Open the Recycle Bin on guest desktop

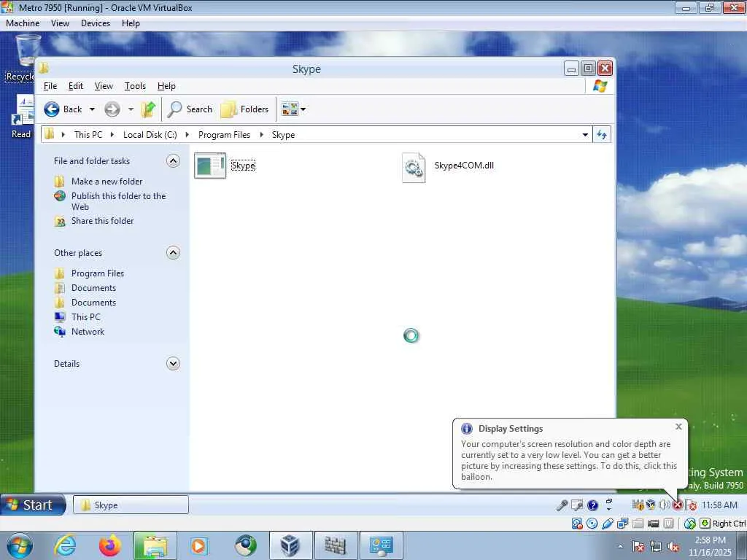[26, 51]
